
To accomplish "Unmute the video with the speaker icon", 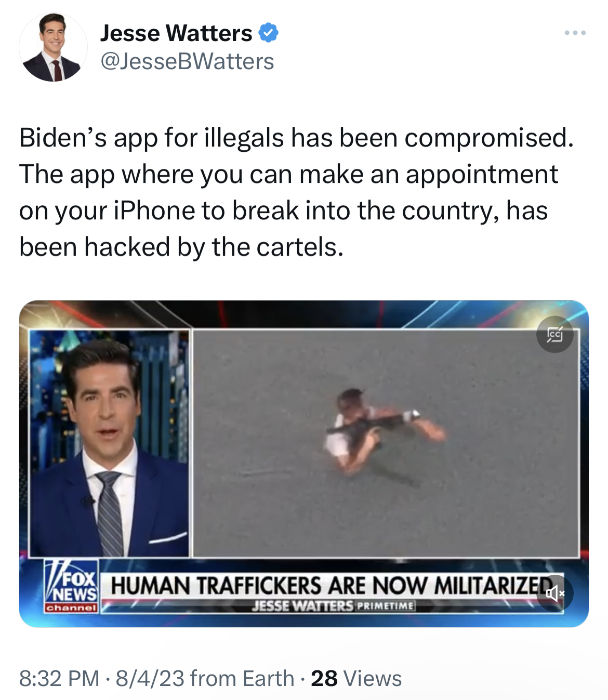I will pyautogui.click(x=555, y=592).
